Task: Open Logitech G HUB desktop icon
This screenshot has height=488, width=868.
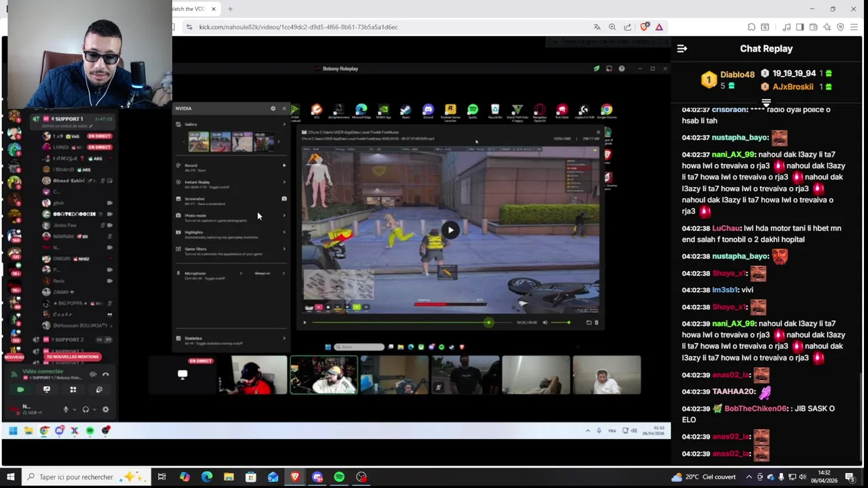Action: [x=584, y=110]
